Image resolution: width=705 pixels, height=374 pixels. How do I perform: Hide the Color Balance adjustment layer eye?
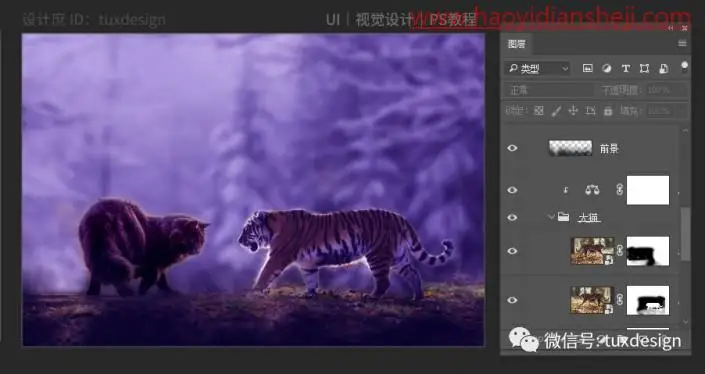pos(512,190)
